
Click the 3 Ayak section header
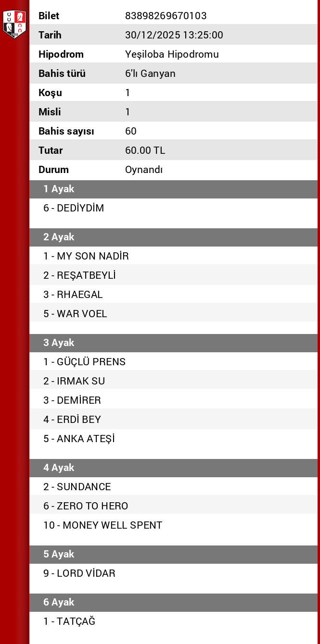coord(173,343)
